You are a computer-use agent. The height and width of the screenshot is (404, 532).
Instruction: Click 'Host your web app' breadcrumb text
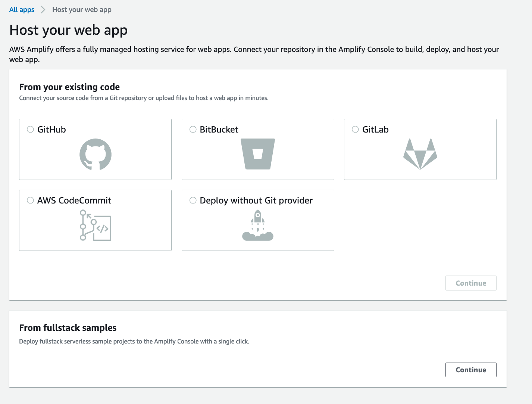pyautogui.click(x=82, y=10)
